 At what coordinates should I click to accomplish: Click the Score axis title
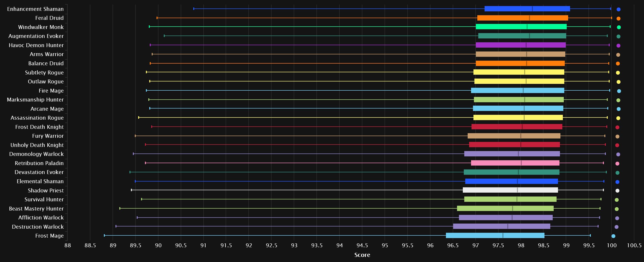[362, 255]
